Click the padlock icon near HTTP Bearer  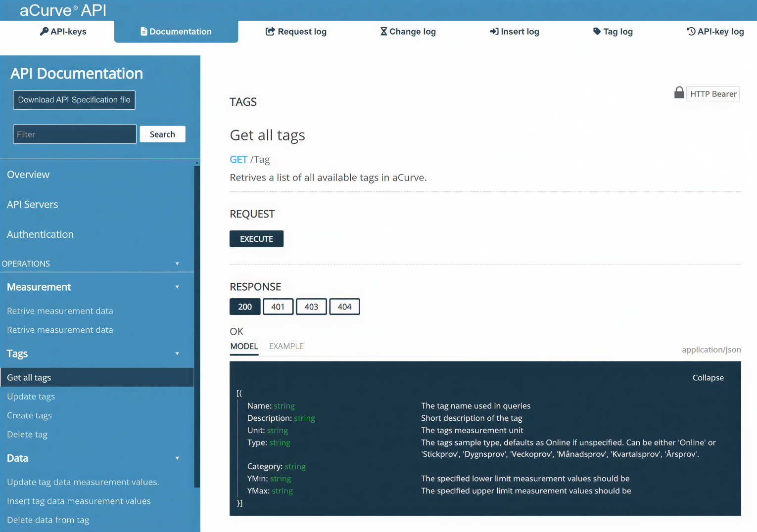coord(679,93)
